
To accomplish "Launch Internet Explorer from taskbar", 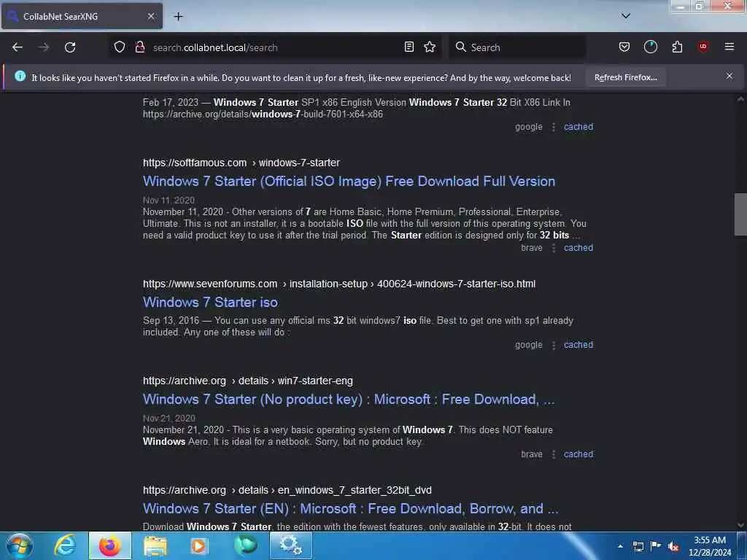I will pos(65,545).
